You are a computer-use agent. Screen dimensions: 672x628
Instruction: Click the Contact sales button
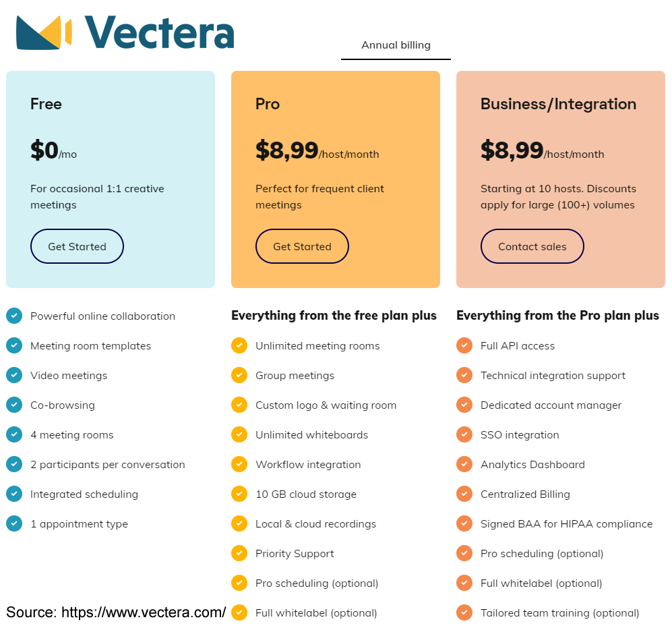tap(532, 246)
